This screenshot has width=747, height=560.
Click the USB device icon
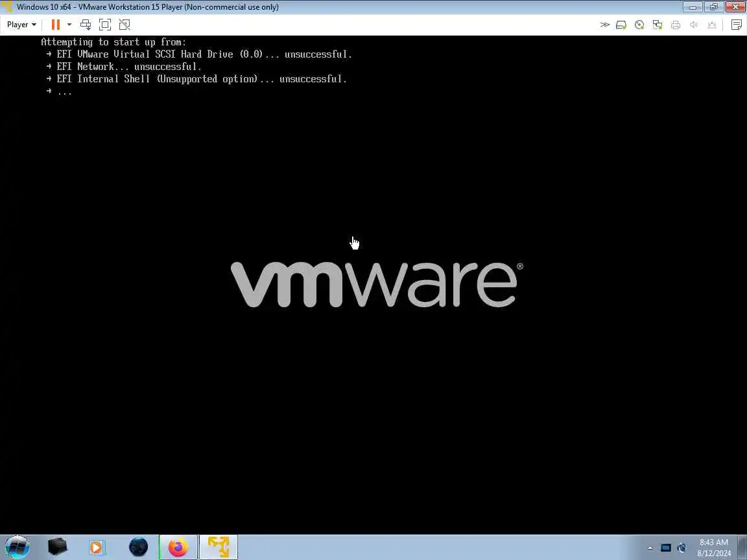(x=712, y=25)
